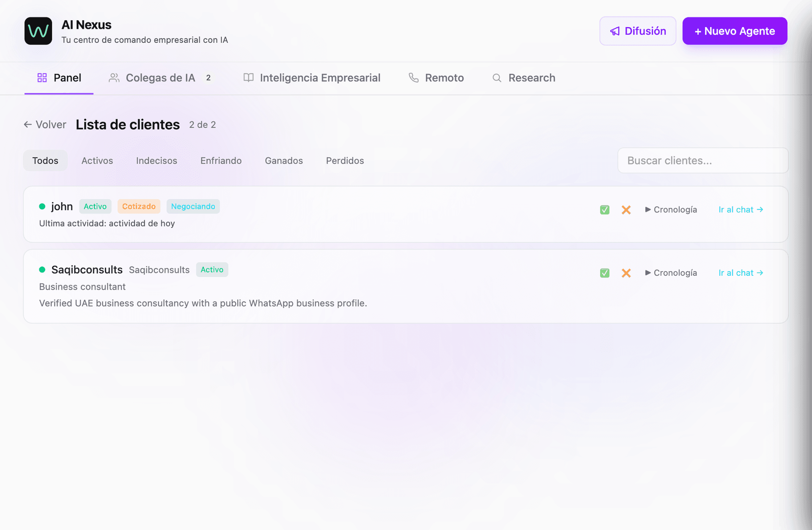Go back with the Volver link
Viewport: 812px width, 530px height.
click(45, 124)
